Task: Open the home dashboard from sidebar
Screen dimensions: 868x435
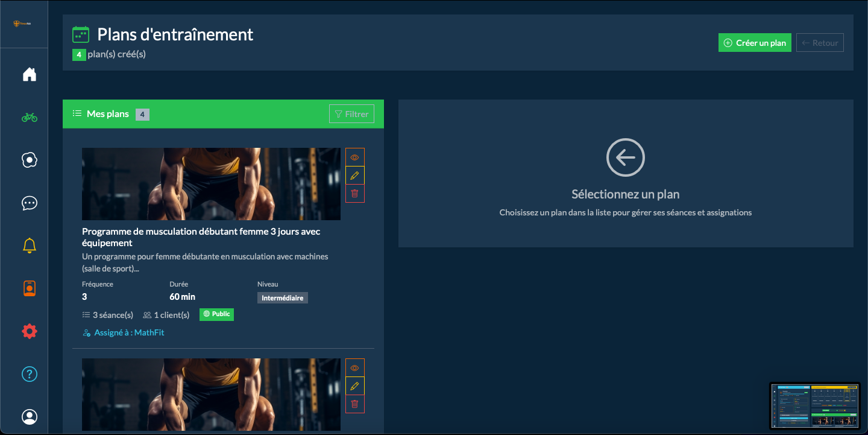Action: (29, 73)
